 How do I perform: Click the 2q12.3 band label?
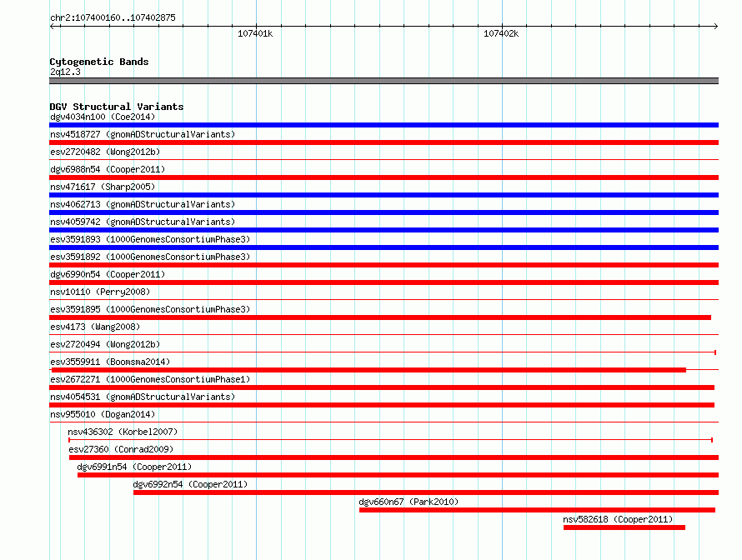pos(65,72)
